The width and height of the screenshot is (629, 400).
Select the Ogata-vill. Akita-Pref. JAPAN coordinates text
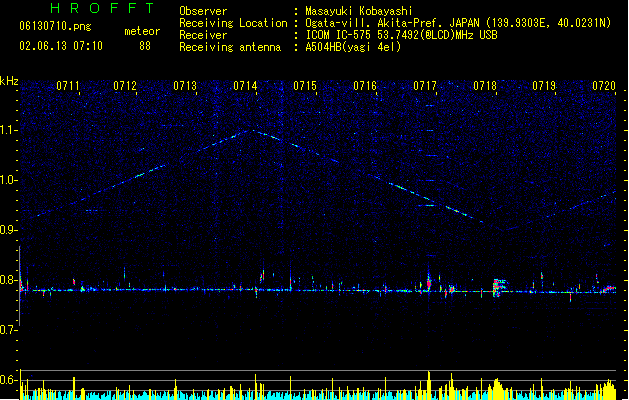458,23
